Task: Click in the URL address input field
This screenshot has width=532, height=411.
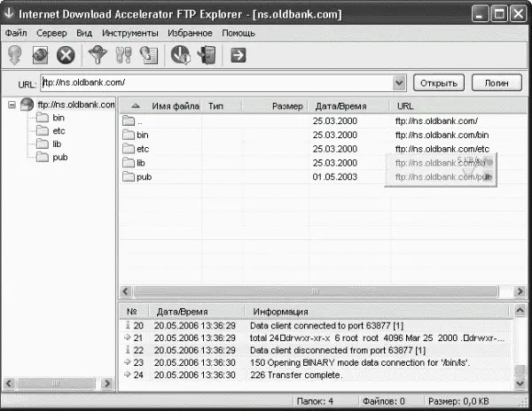Action: (217, 82)
